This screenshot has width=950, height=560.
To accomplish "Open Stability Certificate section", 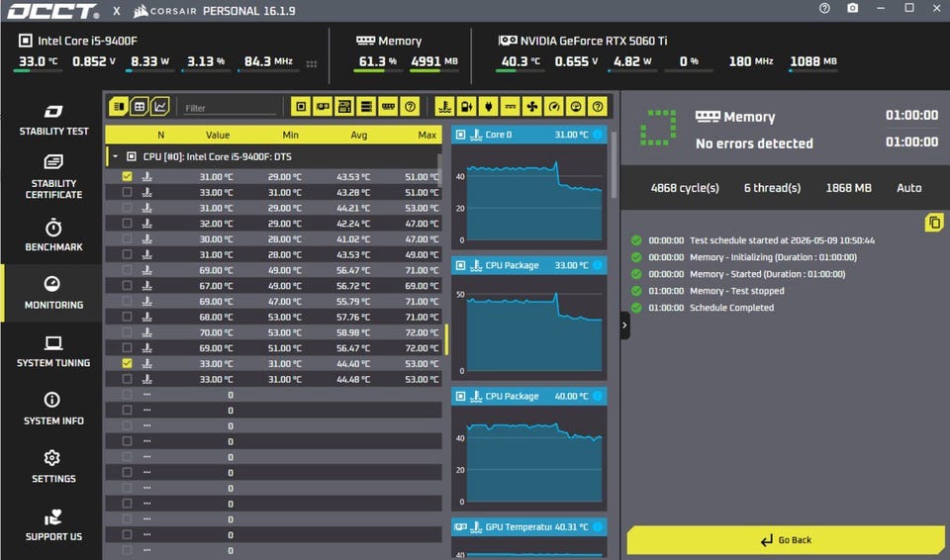I will [53, 176].
